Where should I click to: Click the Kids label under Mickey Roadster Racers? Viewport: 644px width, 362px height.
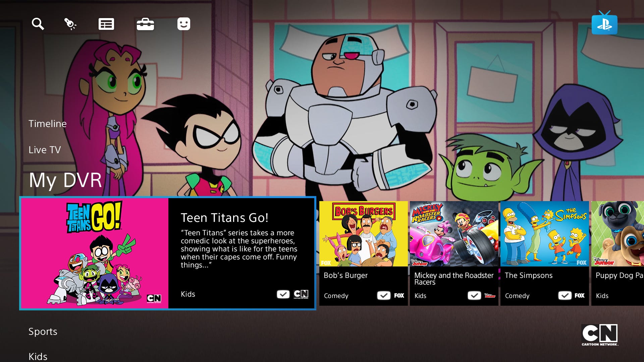point(420,296)
